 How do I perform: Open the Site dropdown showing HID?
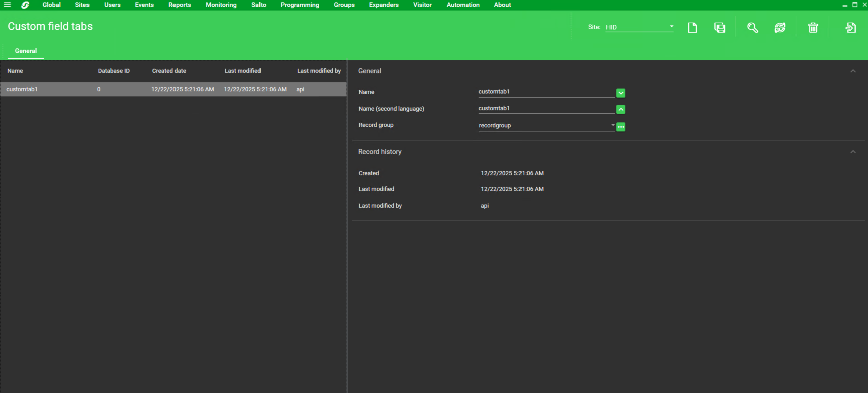(x=640, y=27)
